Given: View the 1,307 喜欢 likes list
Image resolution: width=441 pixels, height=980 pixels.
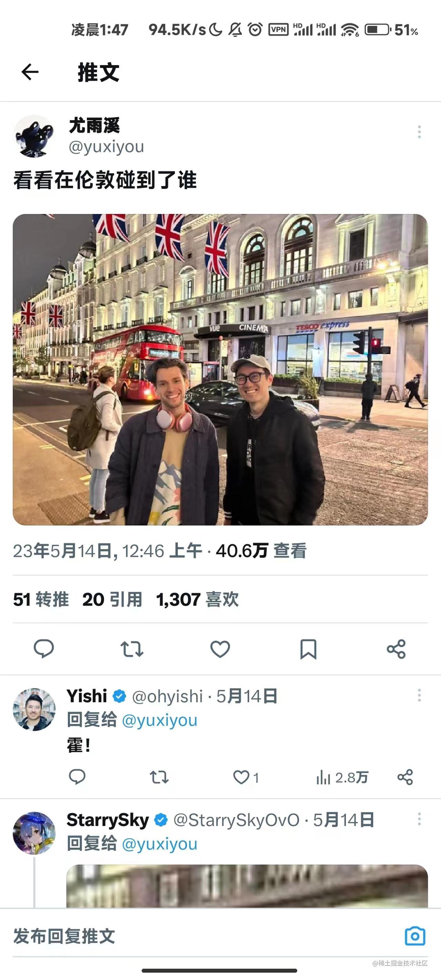Looking at the screenshot, I should pos(197,599).
